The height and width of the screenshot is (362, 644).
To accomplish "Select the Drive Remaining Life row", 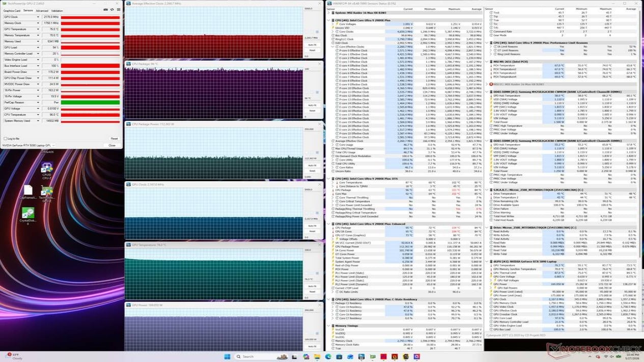I will point(564,201).
